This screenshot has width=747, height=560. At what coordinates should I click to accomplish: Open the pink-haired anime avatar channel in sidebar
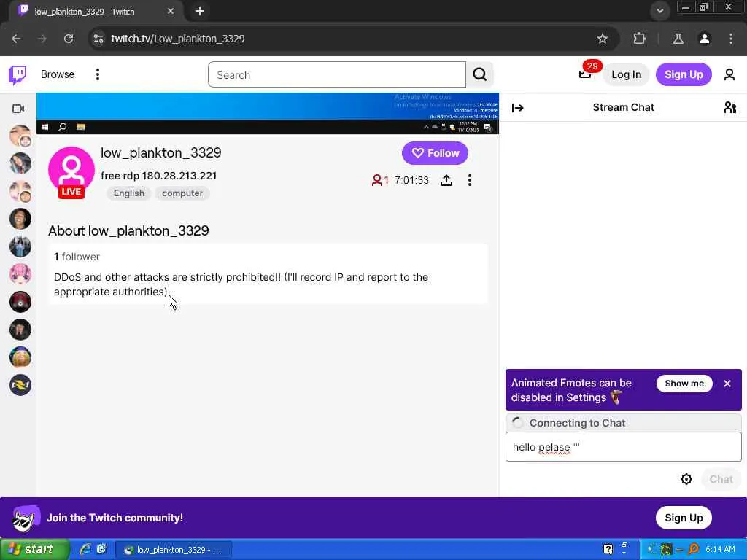click(20, 274)
